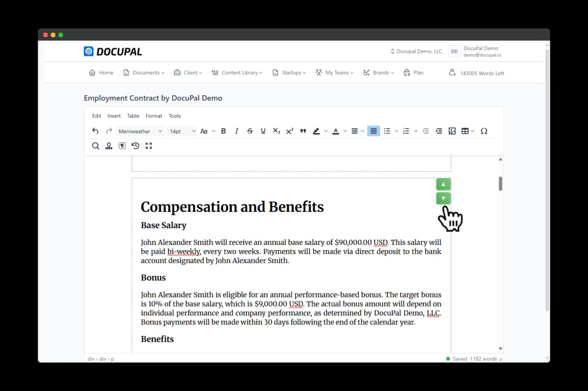Image resolution: width=588 pixels, height=391 pixels.
Task: Click the undo arrow icon
Action: (96, 131)
